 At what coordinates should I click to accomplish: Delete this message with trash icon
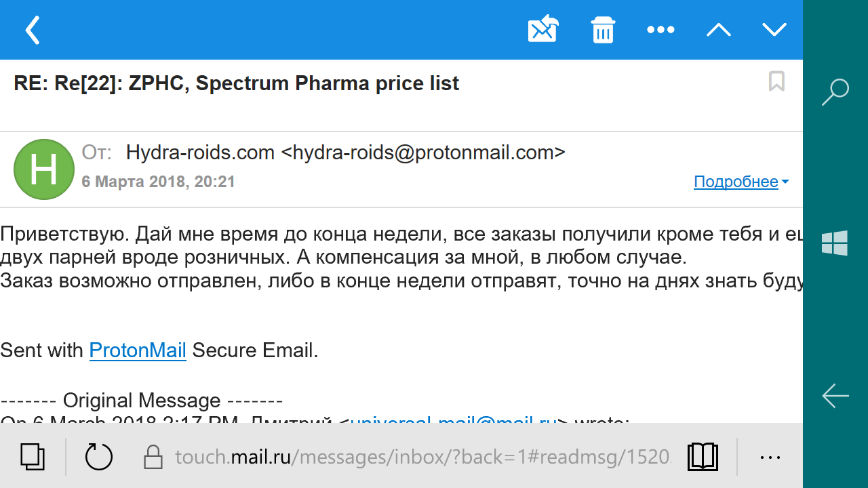click(x=603, y=30)
